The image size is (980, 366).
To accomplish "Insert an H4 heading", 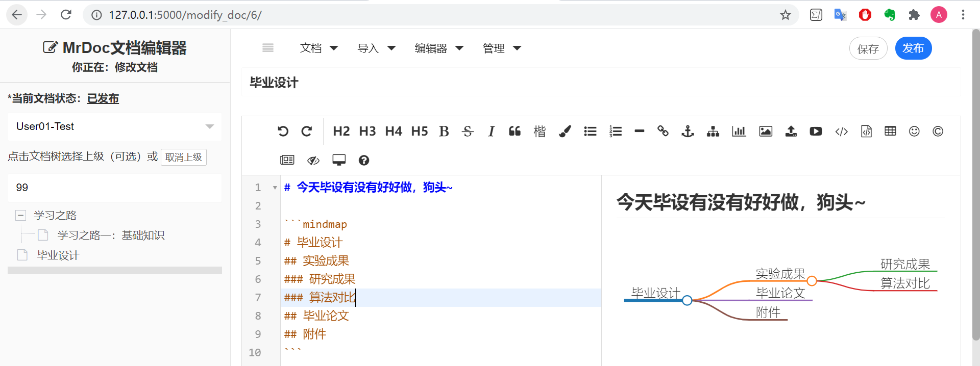I will click(394, 131).
